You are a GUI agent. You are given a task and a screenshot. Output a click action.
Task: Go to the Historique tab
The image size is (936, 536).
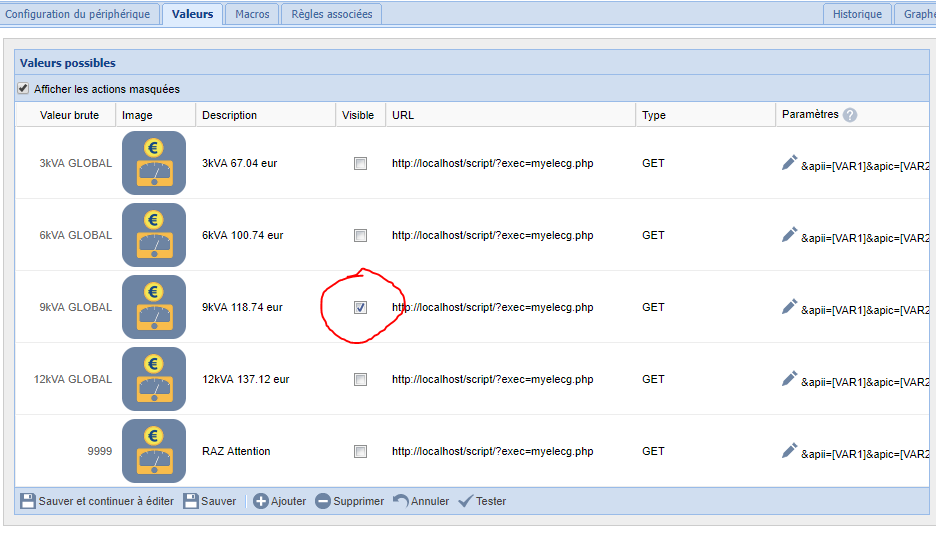click(x=857, y=14)
